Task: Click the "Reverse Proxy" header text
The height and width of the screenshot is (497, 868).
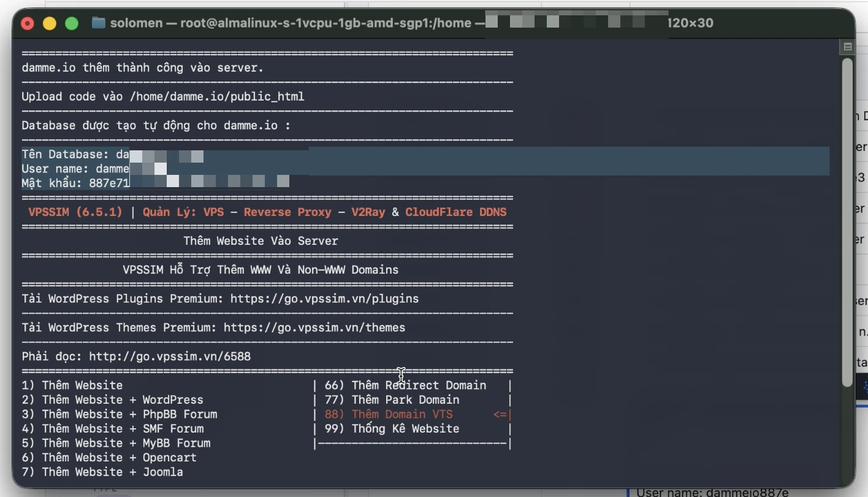Action: click(x=287, y=212)
